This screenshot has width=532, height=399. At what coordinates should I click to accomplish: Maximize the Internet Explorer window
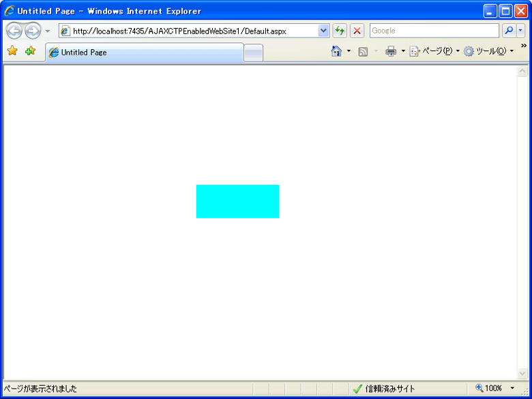[x=505, y=12]
